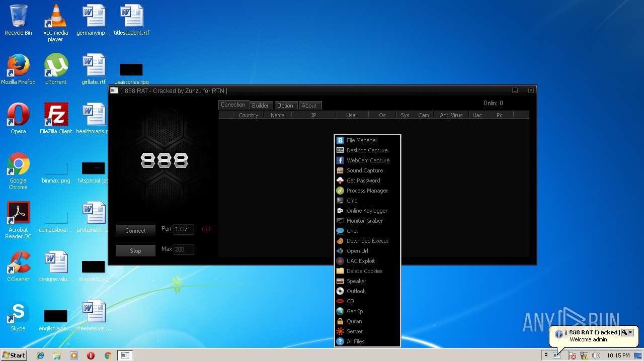Click the All Files question-mark icon
The image size is (644, 362).
pos(340,341)
